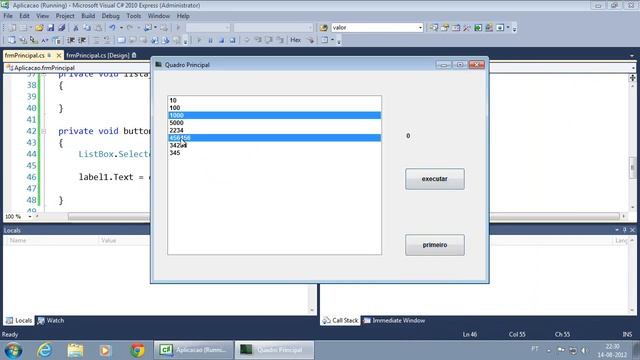
Task: Toggle auto-hide pin on Locals panel
Action: tap(624, 230)
